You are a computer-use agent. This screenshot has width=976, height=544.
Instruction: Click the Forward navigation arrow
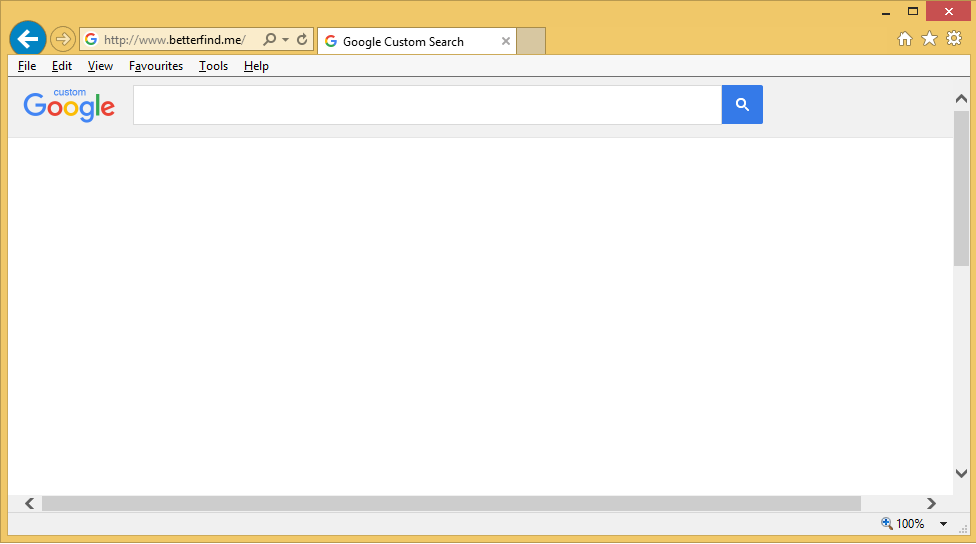[63, 40]
